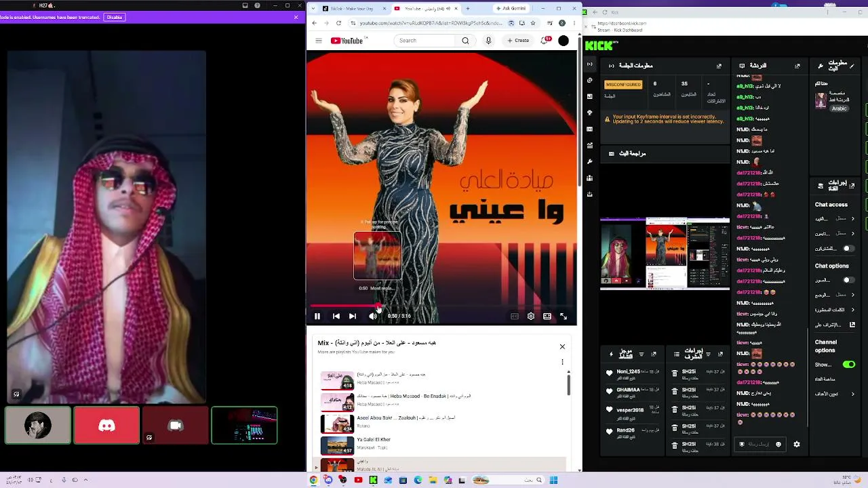Click Disable in the purple notice bar

pyautogui.click(x=115, y=17)
